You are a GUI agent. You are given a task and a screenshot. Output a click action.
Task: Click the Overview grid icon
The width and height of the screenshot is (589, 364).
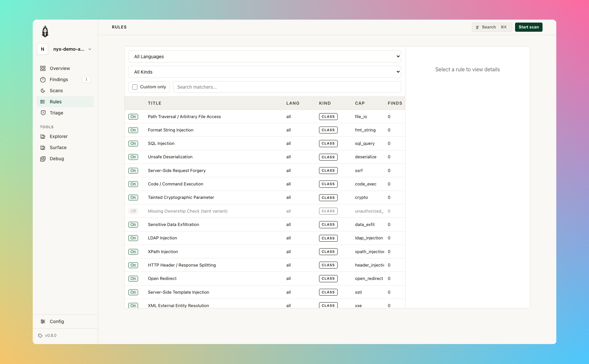[x=43, y=68]
